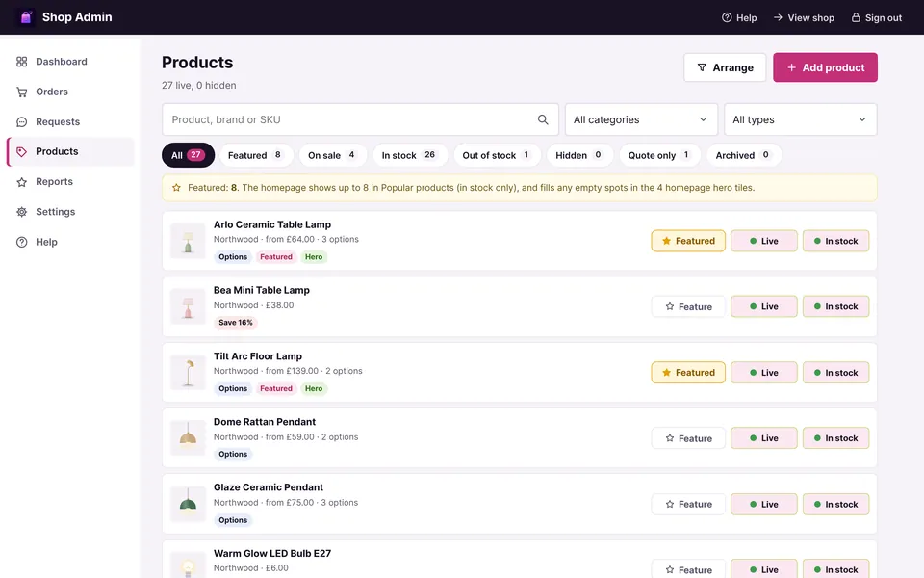Click the Sign out link
This screenshot has width=924, height=578.
(x=876, y=17)
